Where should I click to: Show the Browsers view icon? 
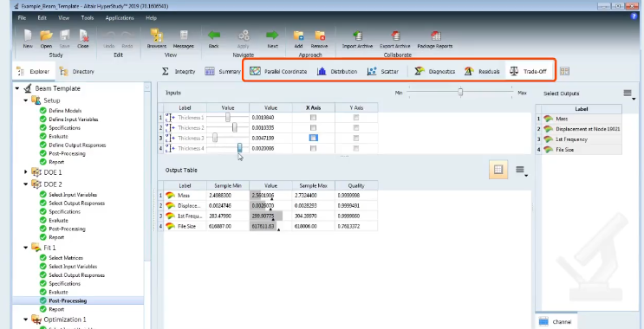[x=157, y=35]
